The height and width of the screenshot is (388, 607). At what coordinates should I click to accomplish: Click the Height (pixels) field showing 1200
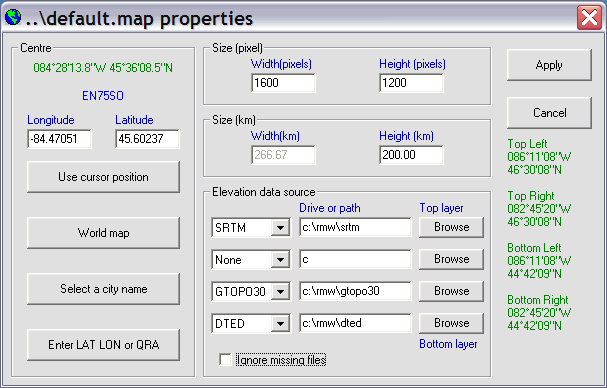[411, 83]
